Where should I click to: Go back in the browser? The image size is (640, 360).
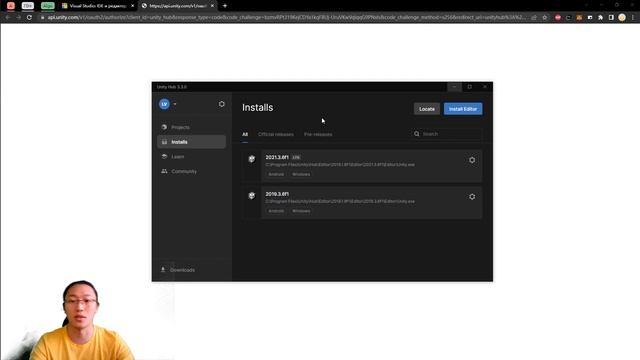[x=7, y=18]
